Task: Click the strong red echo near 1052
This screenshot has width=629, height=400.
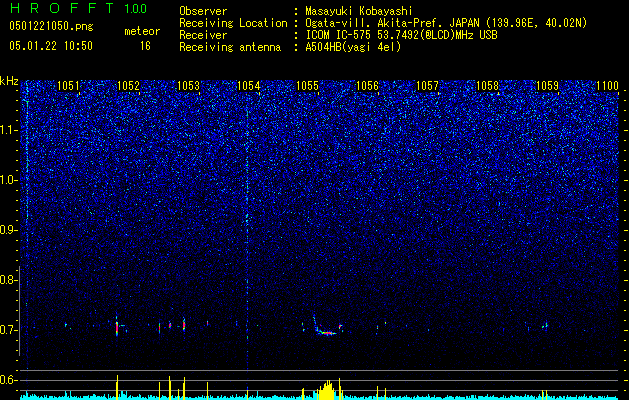Action: tap(117, 327)
